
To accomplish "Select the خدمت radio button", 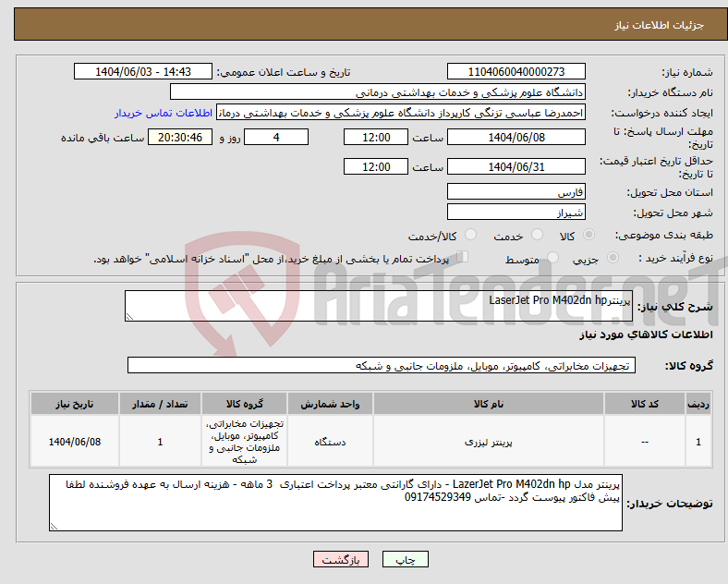I will [537, 235].
